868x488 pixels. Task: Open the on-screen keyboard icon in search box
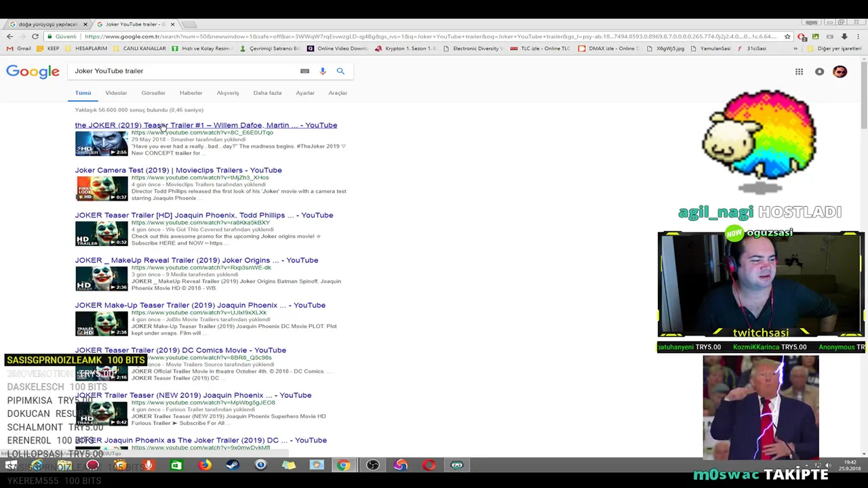click(x=304, y=70)
